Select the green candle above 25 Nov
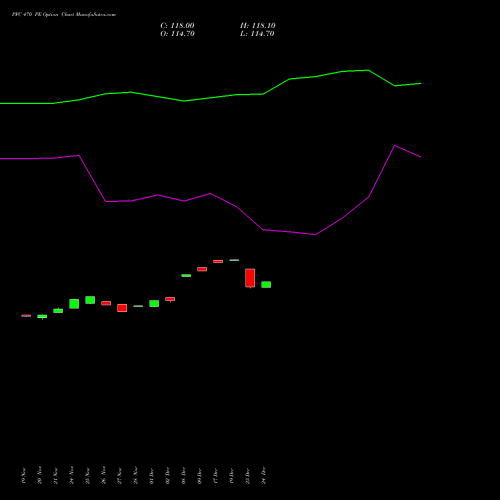500x500 pixels. click(x=90, y=300)
